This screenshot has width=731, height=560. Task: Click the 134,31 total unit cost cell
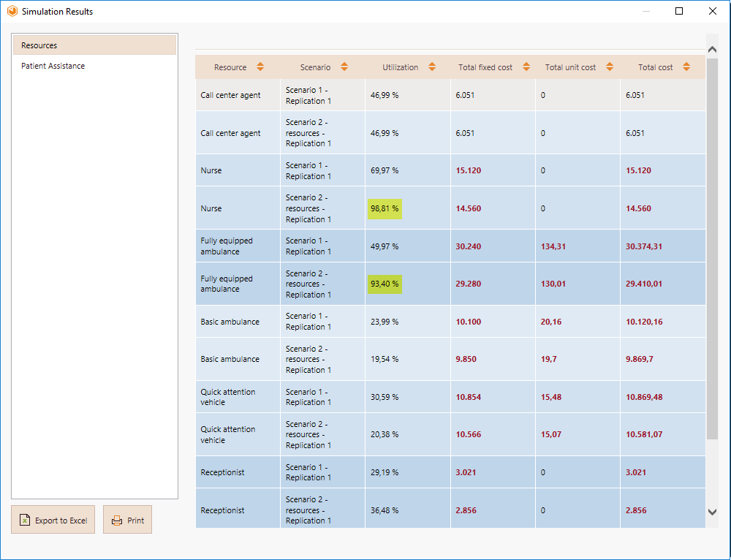coord(553,246)
